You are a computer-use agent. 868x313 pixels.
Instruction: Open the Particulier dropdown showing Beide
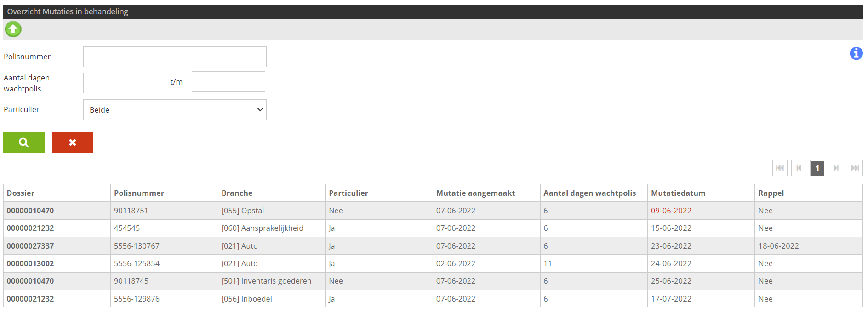[175, 109]
